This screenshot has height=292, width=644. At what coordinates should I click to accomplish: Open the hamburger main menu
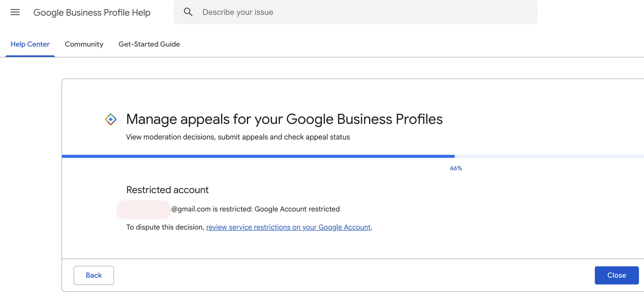(15, 12)
